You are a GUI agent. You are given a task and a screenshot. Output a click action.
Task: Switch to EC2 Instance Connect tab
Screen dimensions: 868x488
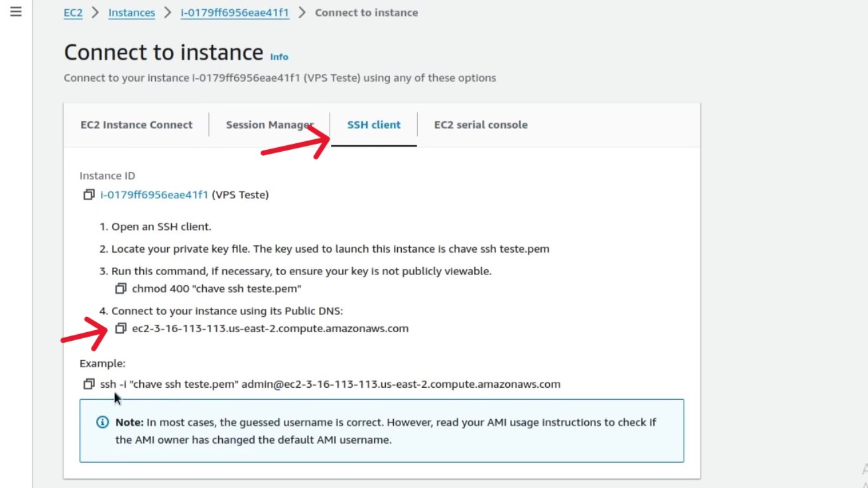point(137,125)
